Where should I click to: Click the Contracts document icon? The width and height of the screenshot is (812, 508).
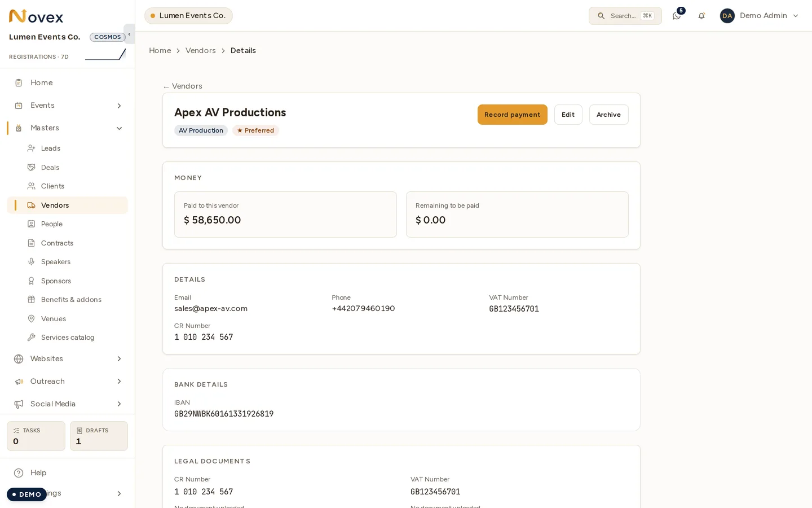point(32,243)
